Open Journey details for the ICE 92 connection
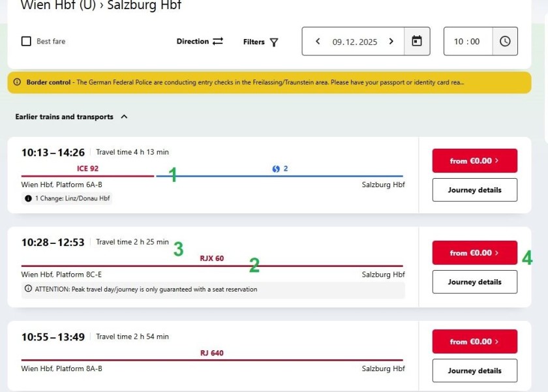 (474, 190)
